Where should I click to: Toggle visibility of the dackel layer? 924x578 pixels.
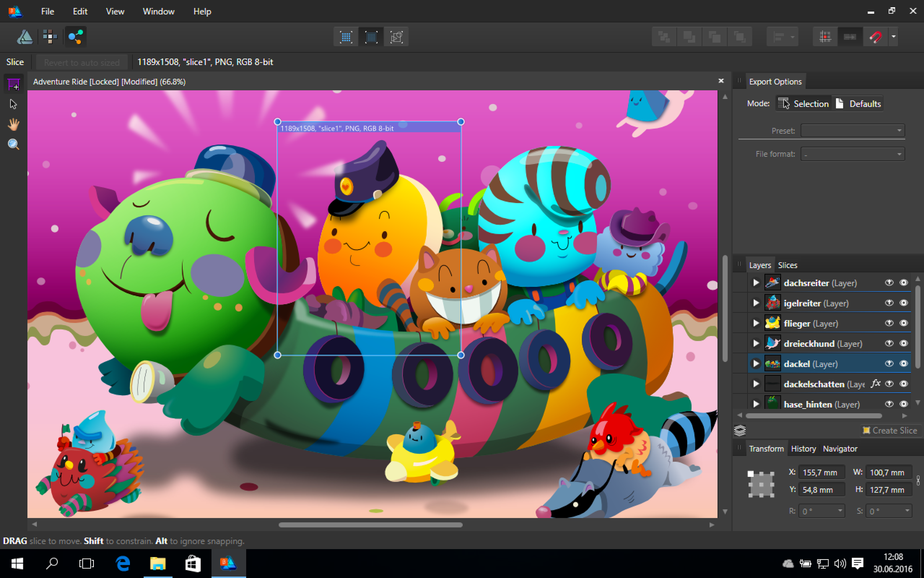pos(904,364)
